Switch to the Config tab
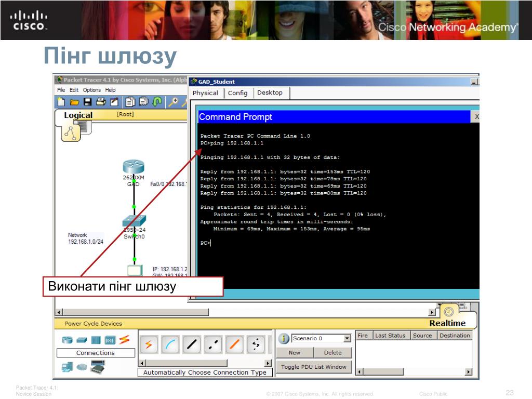Viewport: 532px width, 399px height. pyautogui.click(x=237, y=93)
